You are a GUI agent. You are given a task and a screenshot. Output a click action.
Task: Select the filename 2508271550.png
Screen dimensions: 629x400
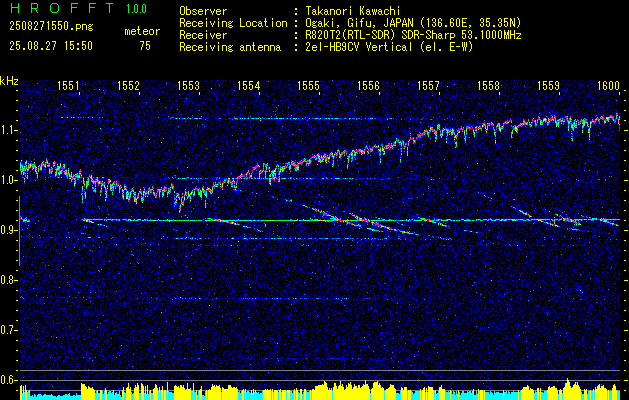tap(51, 27)
